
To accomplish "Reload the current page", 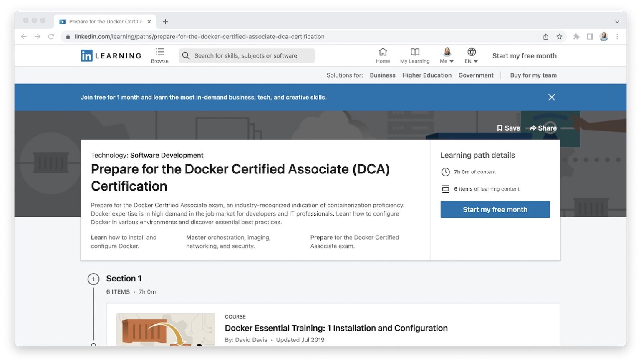I will (51, 36).
